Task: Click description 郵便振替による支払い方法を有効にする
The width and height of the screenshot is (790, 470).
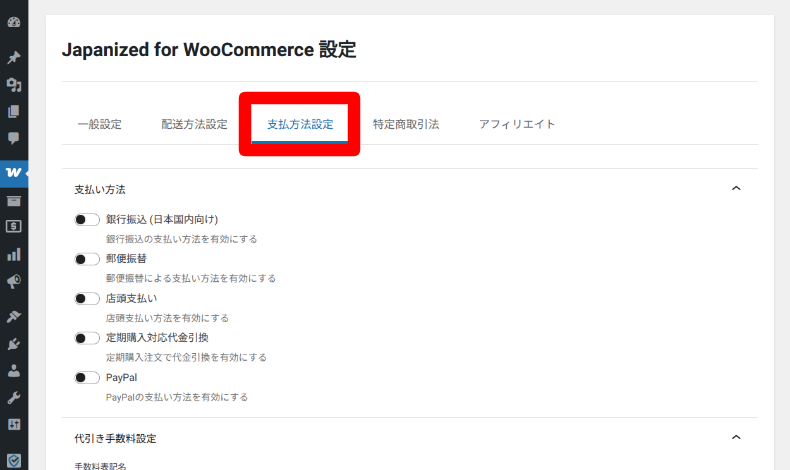Action: tap(191, 279)
